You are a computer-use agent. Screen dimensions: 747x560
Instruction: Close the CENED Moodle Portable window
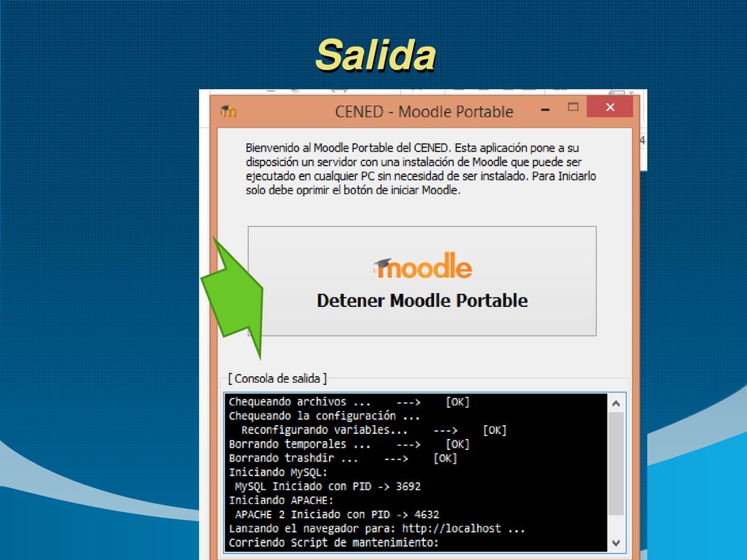pos(610,107)
